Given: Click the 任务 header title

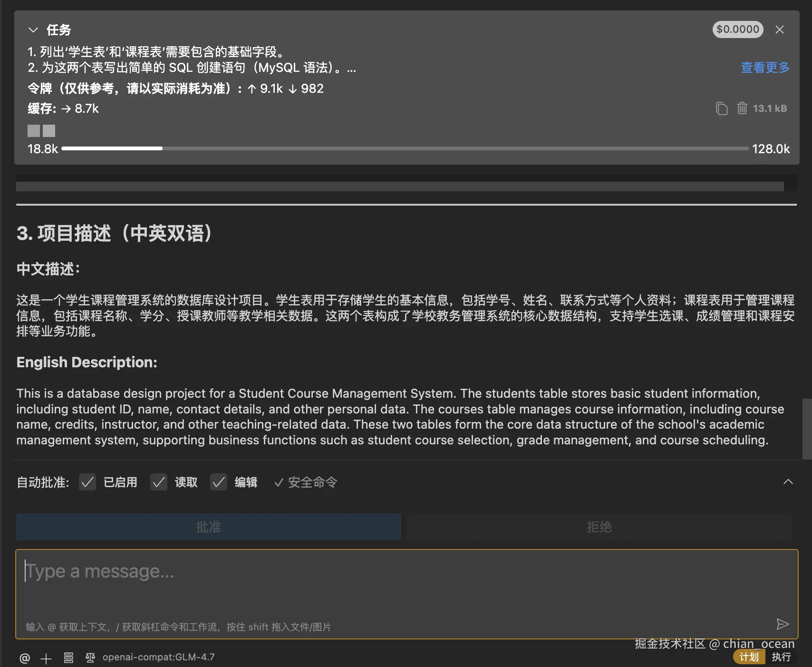Looking at the screenshot, I should pyautogui.click(x=58, y=30).
